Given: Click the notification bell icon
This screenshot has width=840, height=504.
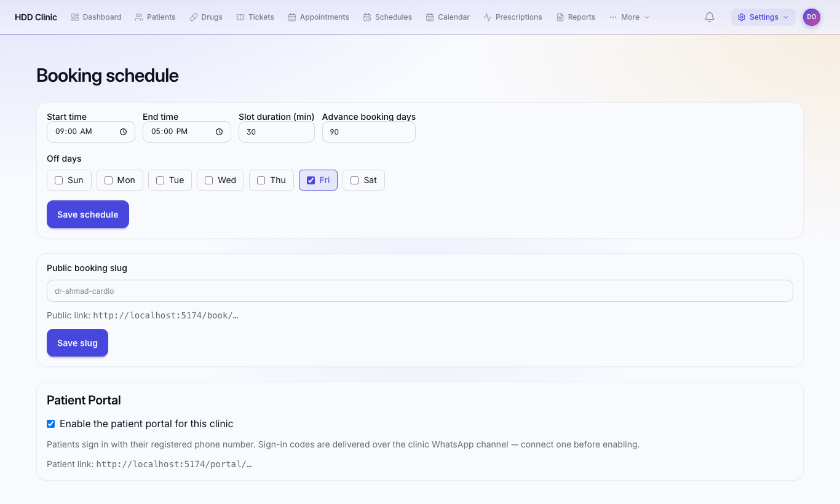Looking at the screenshot, I should pyautogui.click(x=710, y=17).
